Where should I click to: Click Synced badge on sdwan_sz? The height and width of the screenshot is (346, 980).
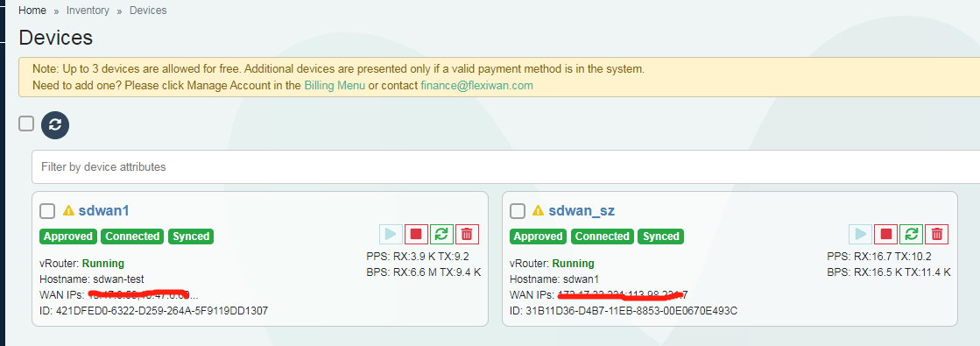(660, 237)
